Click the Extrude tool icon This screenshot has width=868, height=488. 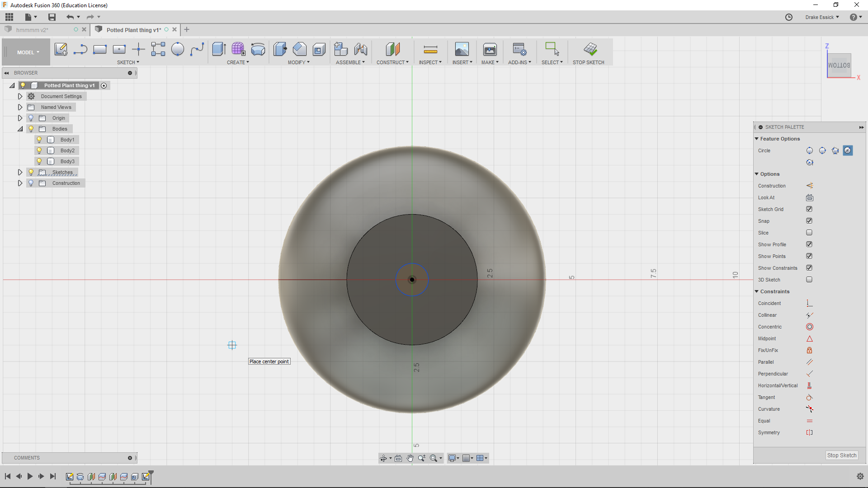click(219, 49)
